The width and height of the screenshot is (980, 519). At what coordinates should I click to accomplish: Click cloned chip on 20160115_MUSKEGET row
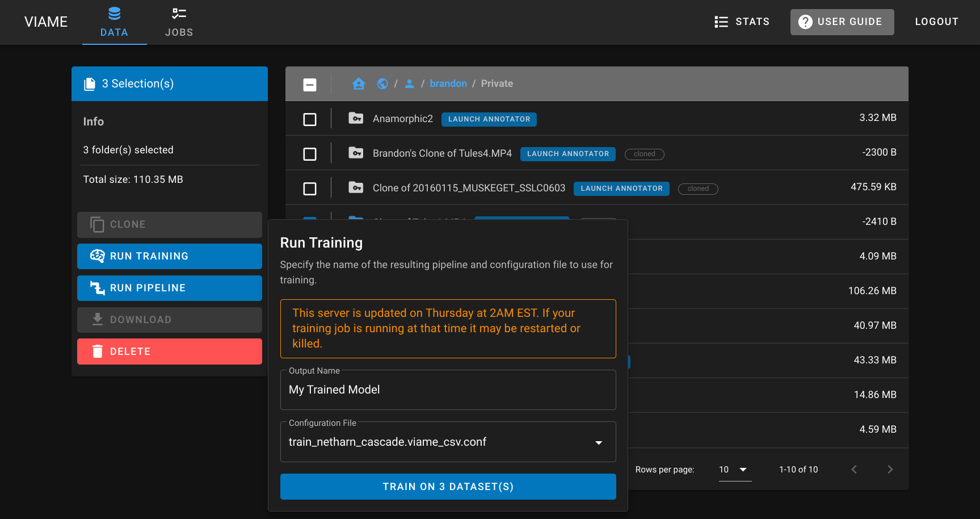tap(698, 189)
